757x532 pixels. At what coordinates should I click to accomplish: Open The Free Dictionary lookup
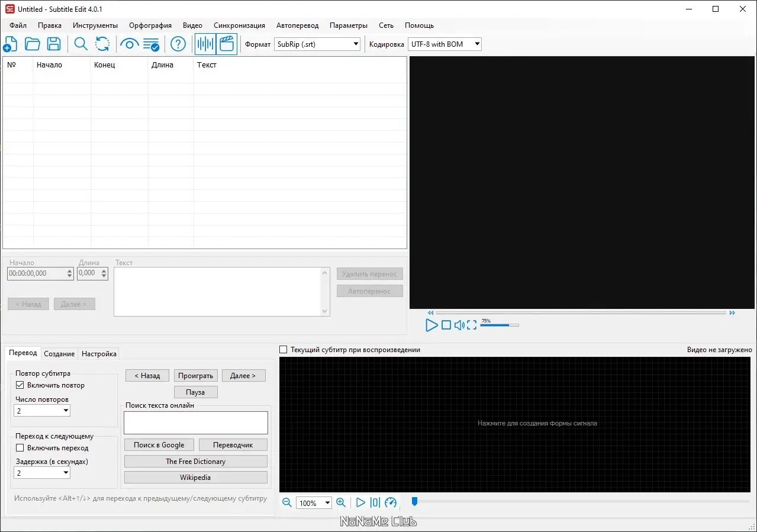(x=196, y=462)
